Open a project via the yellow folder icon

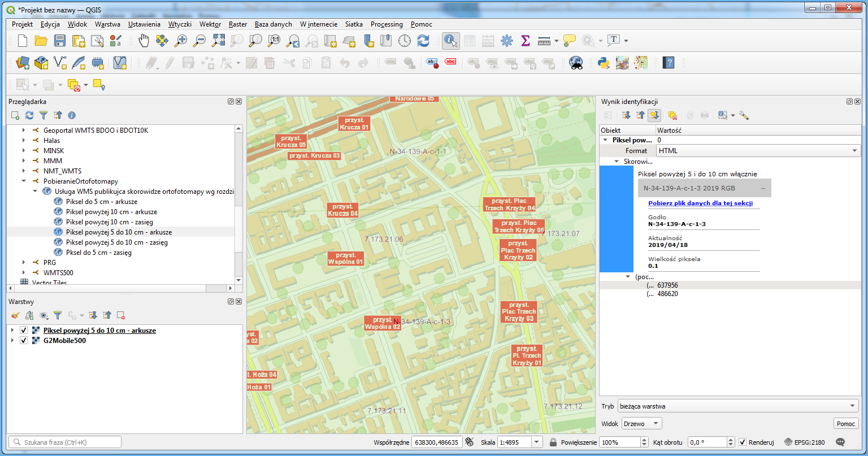tap(41, 40)
